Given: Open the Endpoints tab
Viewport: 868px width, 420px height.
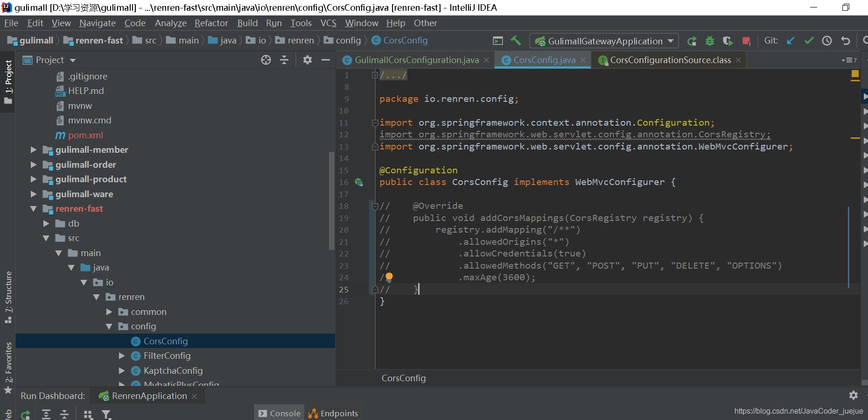Looking at the screenshot, I should click(333, 413).
